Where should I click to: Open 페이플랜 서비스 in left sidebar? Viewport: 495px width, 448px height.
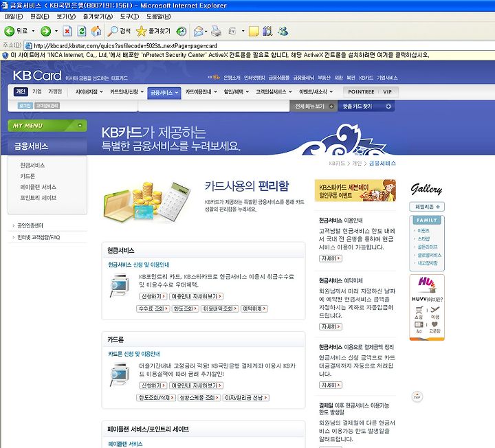[38, 187]
